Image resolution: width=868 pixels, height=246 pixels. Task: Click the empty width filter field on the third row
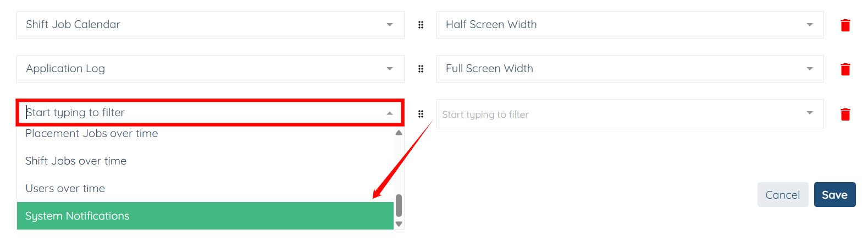click(621, 114)
